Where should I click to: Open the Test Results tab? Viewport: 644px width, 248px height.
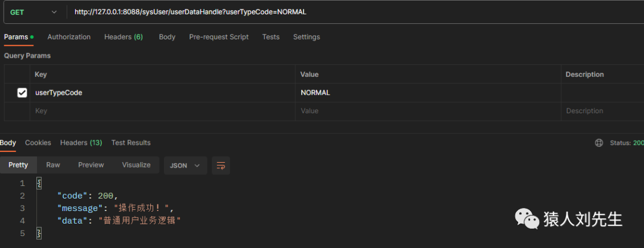pyautogui.click(x=131, y=143)
